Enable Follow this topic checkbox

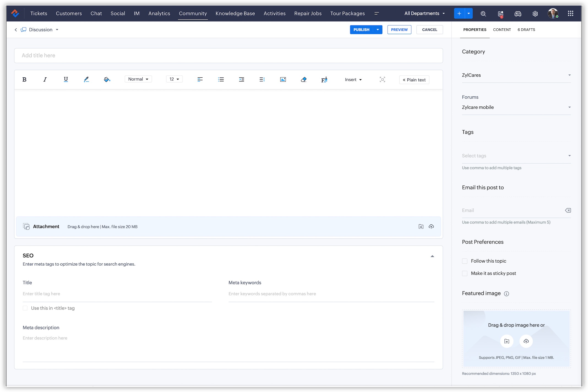465,261
